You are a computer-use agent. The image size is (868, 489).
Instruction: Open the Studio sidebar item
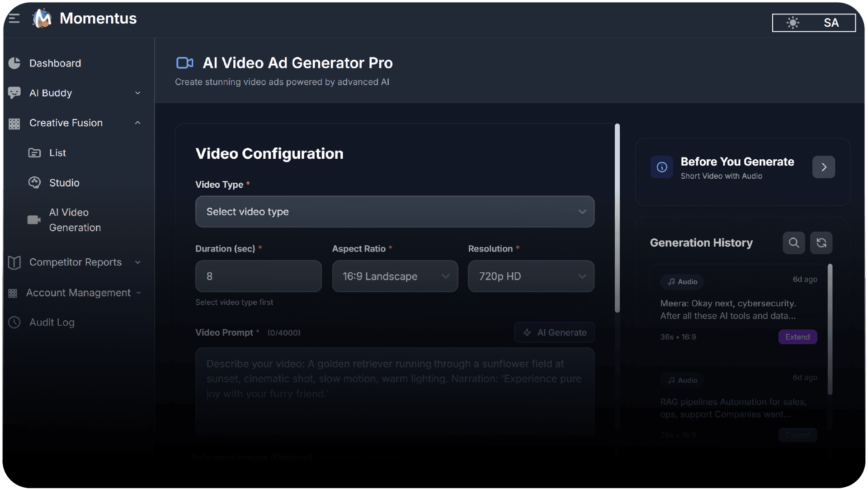(x=64, y=183)
